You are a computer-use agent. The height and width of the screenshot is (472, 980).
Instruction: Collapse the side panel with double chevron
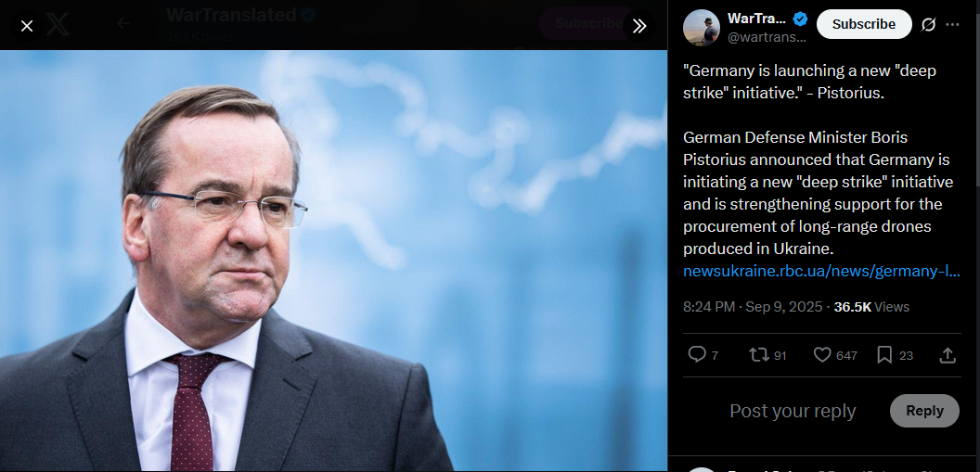(x=638, y=26)
